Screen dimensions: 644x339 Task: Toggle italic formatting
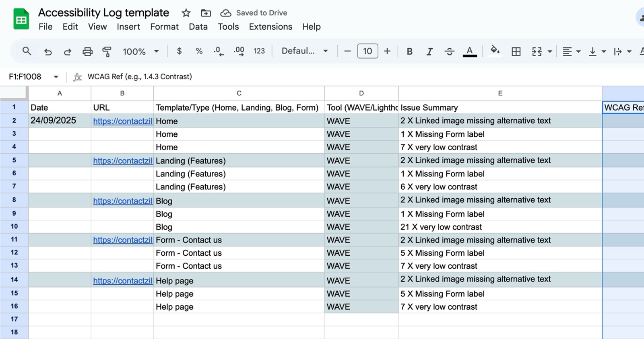tap(429, 51)
